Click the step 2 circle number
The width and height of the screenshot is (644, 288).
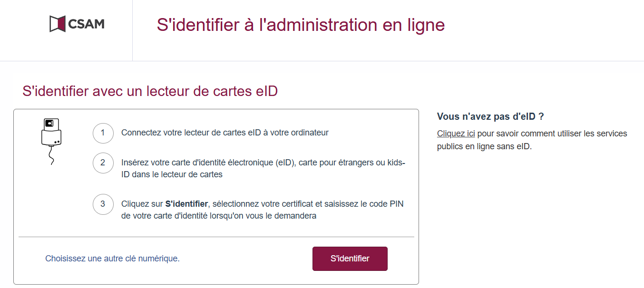[x=103, y=163]
